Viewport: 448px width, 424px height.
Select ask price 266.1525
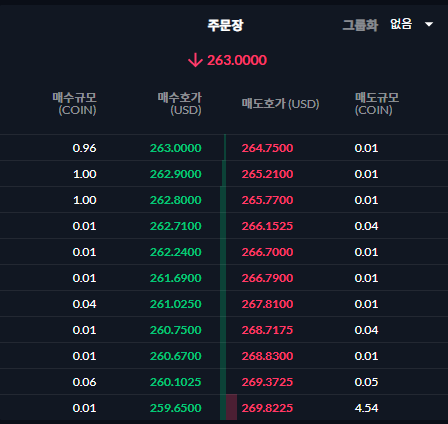tap(267, 226)
